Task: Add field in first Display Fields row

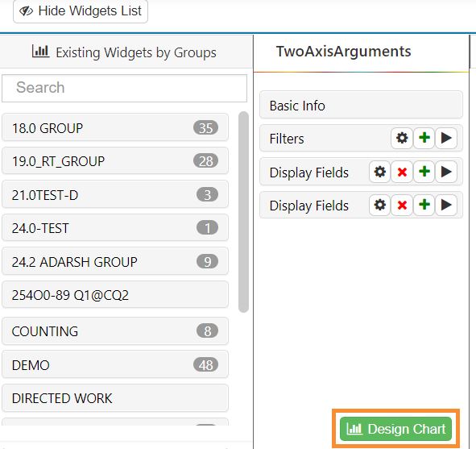Action: (x=424, y=172)
